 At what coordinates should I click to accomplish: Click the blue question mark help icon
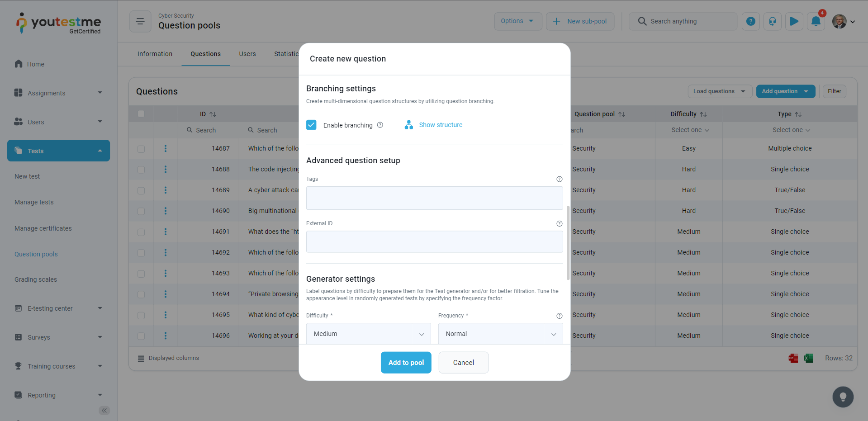[x=751, y=21]
